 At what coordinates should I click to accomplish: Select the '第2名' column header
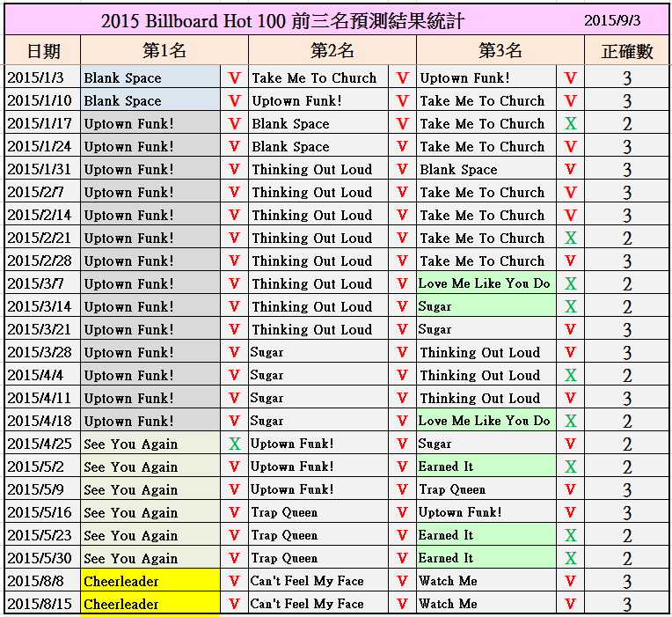(332, 50)
